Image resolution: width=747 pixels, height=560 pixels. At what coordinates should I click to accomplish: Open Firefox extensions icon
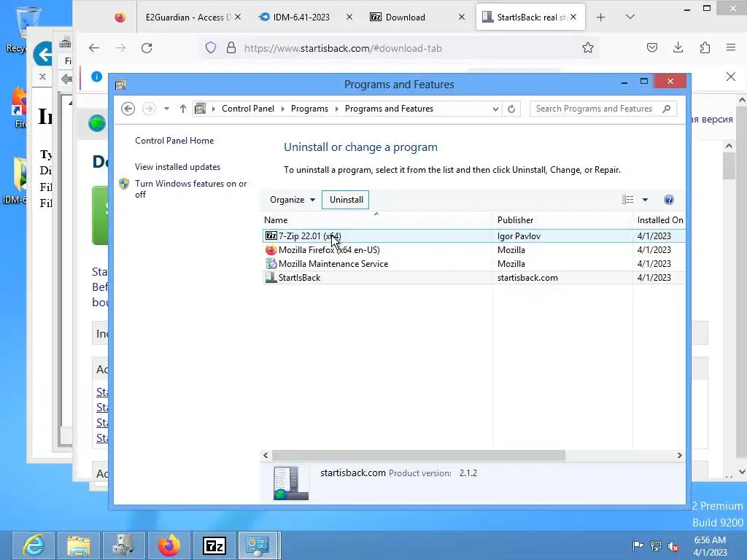(705, 47)
